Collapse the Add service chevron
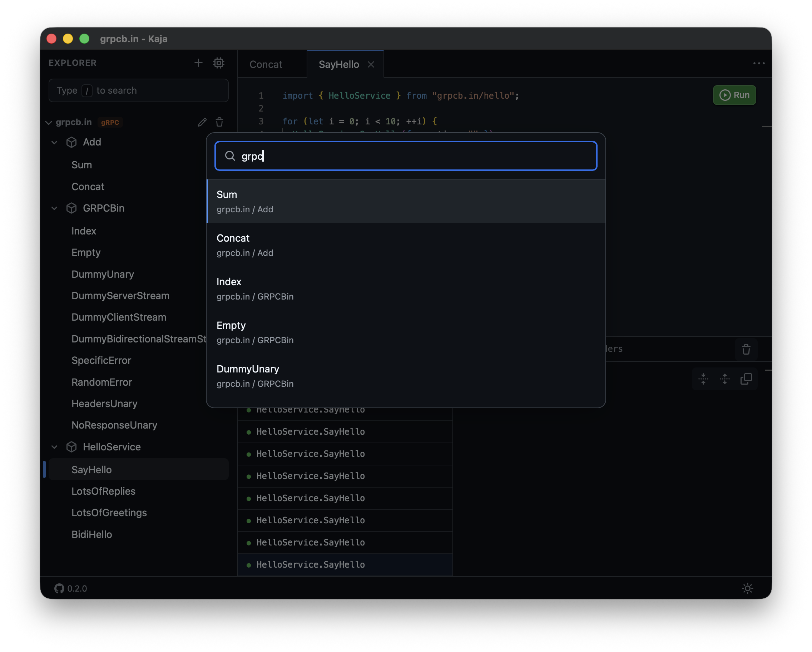The image size is (812, 652). pyautogui.click(x=55, y=142)
